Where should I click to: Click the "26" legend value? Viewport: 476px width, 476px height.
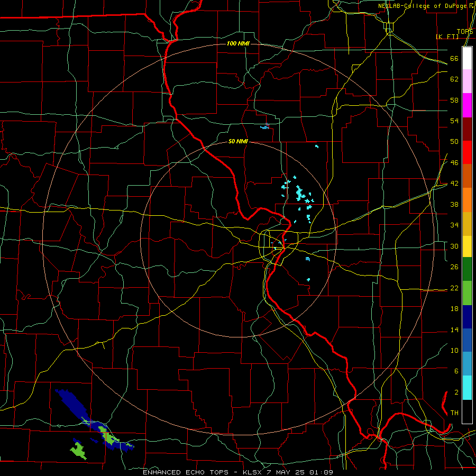(x=454, y=267)
